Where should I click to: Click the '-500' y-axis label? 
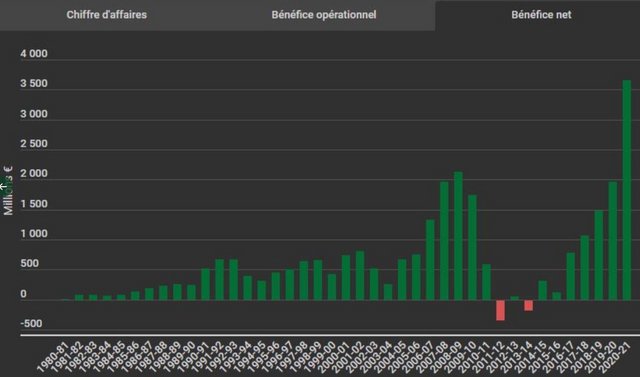31,324
